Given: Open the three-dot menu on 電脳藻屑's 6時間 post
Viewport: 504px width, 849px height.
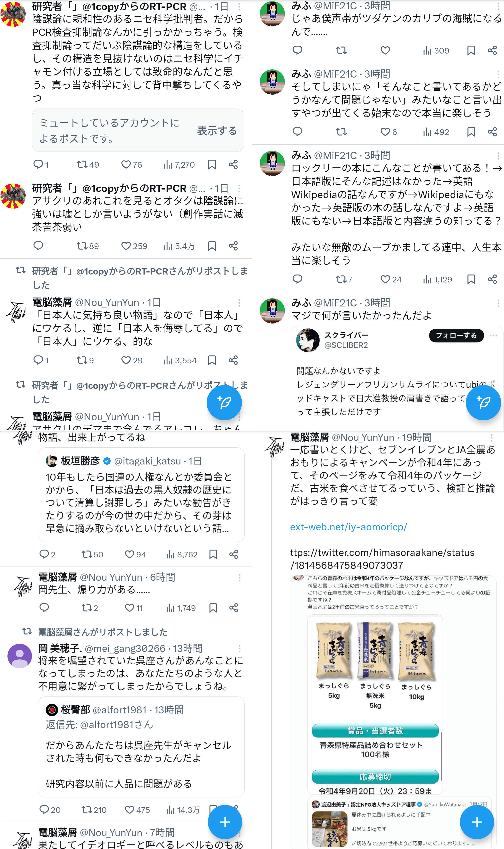Looking at the screenshot, I should (x=240, y=577).
